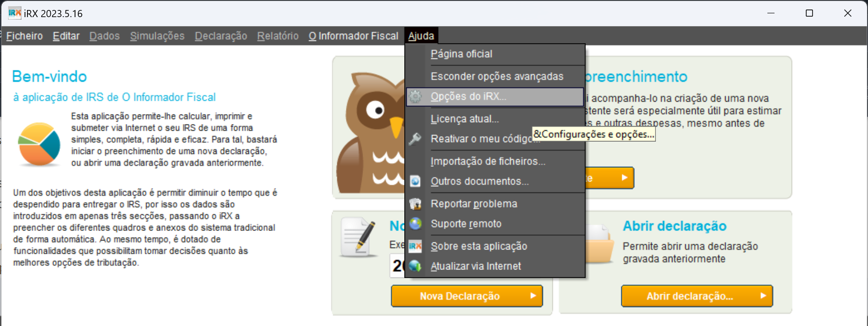Click the pie chart icon in welcome panel

click(39, 144)
